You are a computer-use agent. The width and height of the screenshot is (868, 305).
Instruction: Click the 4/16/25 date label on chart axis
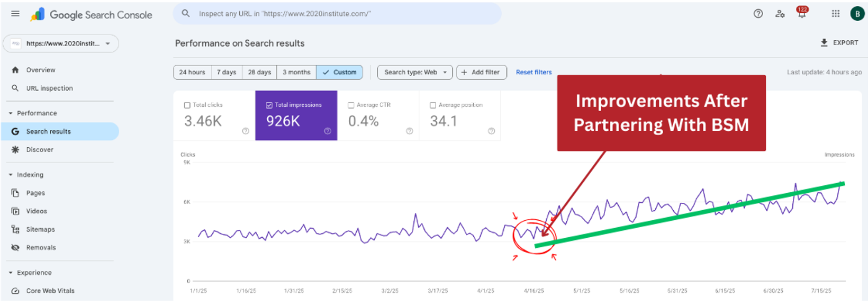tap(534, 291)
